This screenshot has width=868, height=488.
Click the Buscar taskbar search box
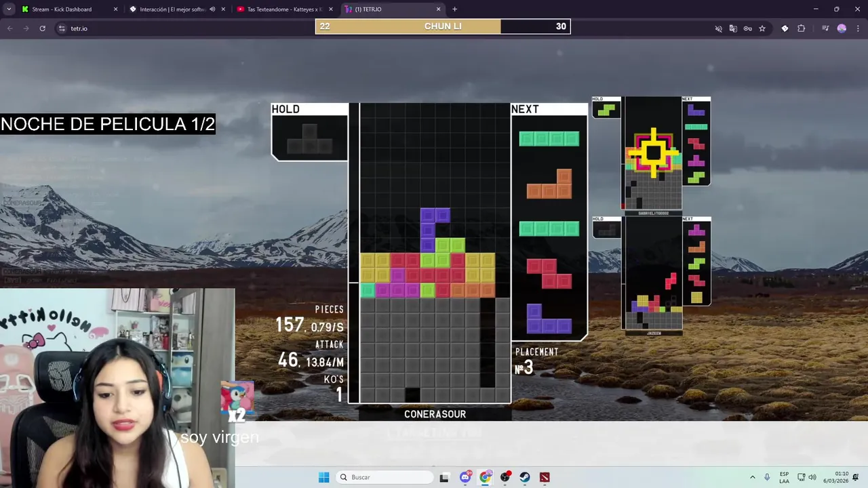pos(385,477)
